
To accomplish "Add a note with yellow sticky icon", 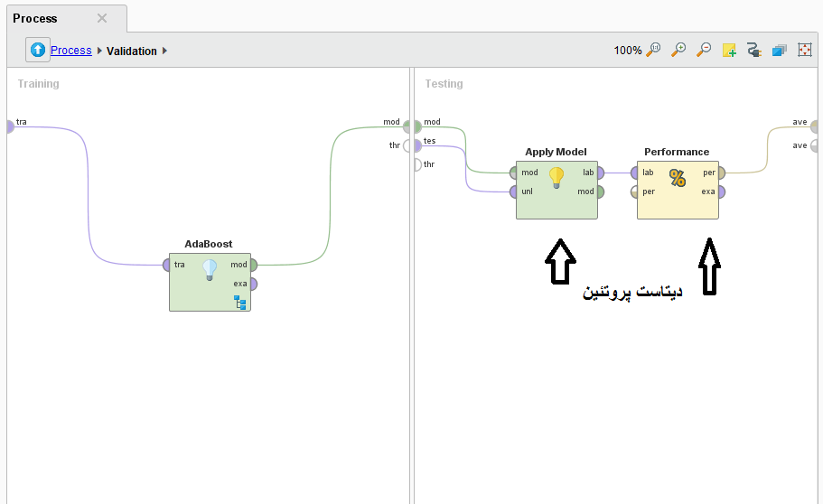I will coord(729,51).
